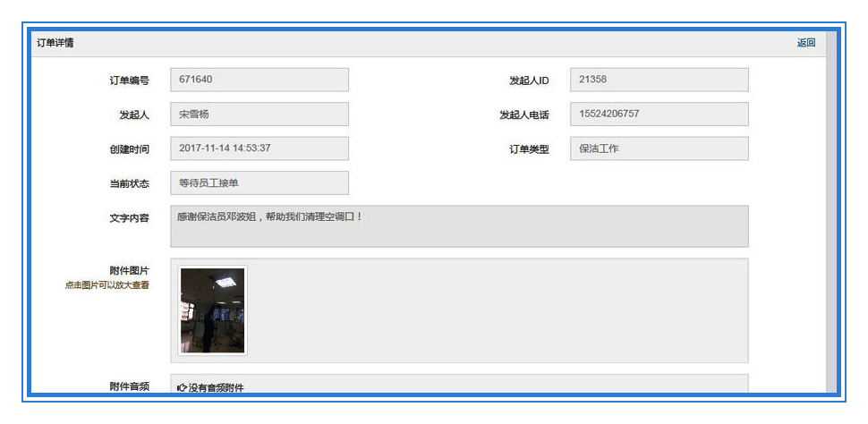Open the attached photo thumbnail
The image size is (868, 424).
click(x=213, y=310)
